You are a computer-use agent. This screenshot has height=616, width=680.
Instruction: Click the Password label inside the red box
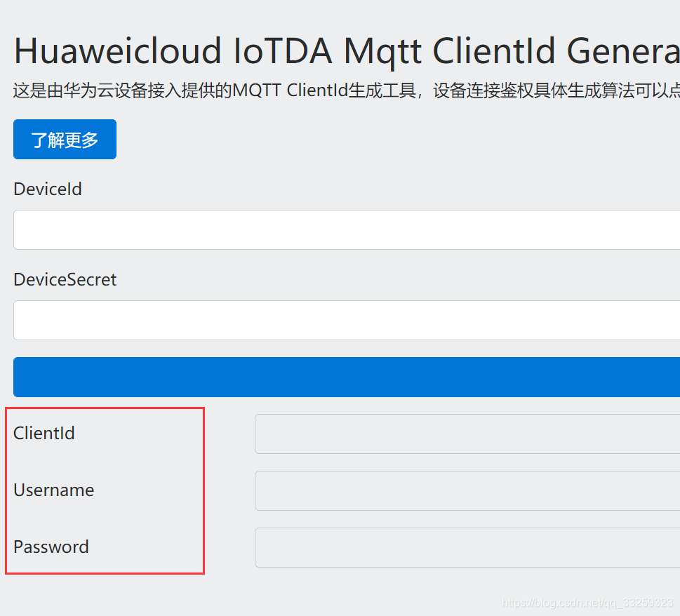[x=51, y=547]
